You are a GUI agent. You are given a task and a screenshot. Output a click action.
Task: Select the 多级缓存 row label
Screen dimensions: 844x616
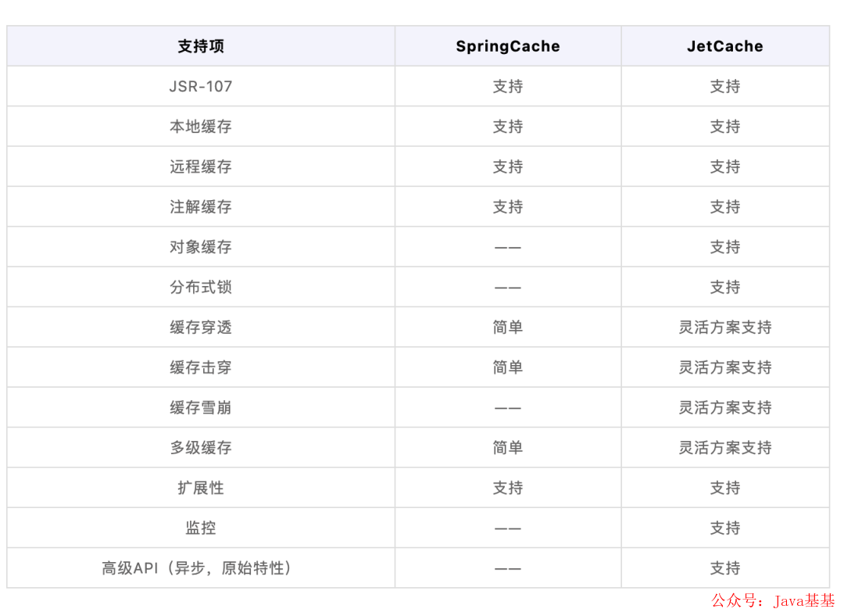(201, 447)
